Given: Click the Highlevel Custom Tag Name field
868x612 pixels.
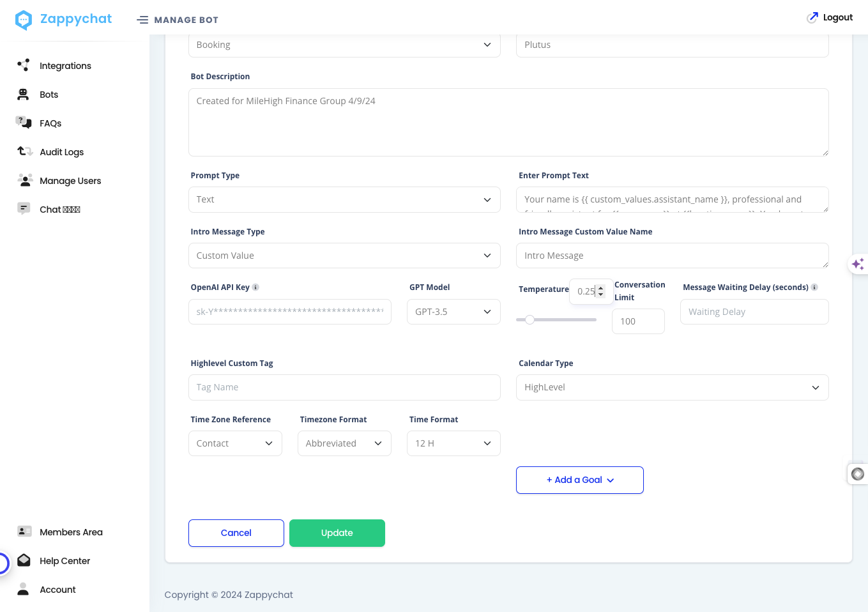Looking at the screenshot, I should [344, 387].
